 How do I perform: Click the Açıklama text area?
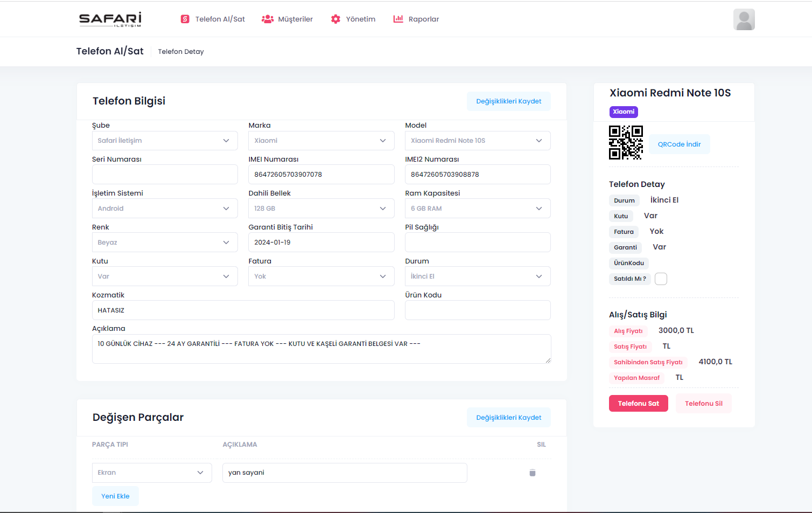tap(321, 349)
